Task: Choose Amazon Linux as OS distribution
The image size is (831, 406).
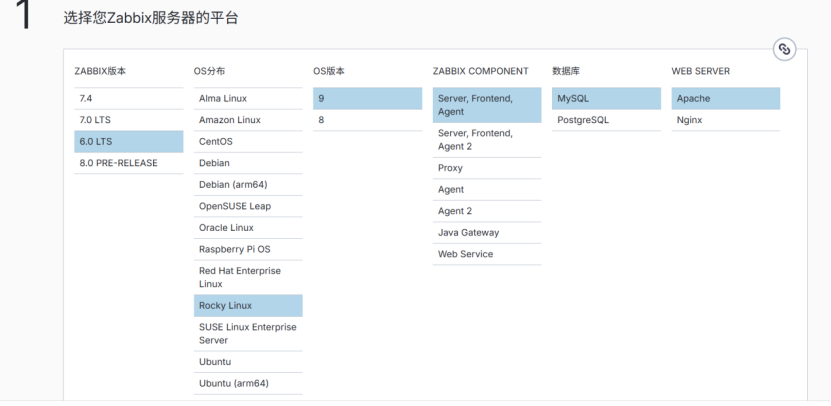Action: coord(248,120)
